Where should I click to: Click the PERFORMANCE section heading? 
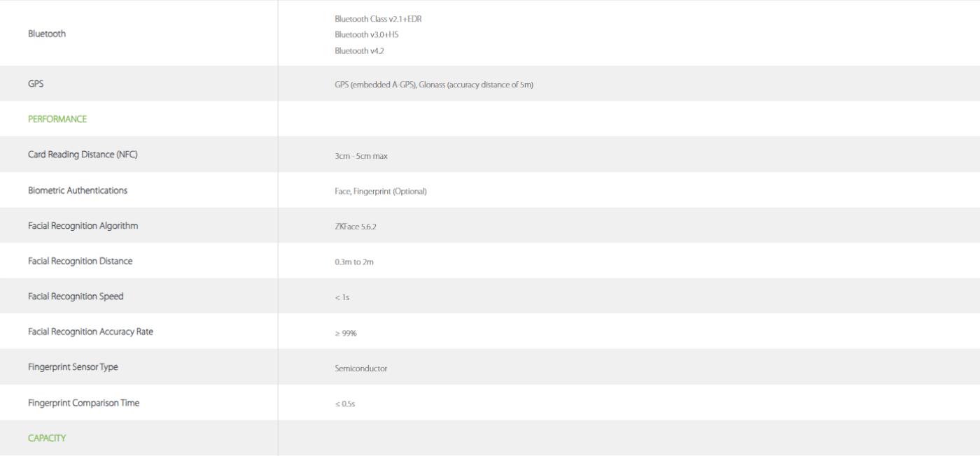[57, 119]
